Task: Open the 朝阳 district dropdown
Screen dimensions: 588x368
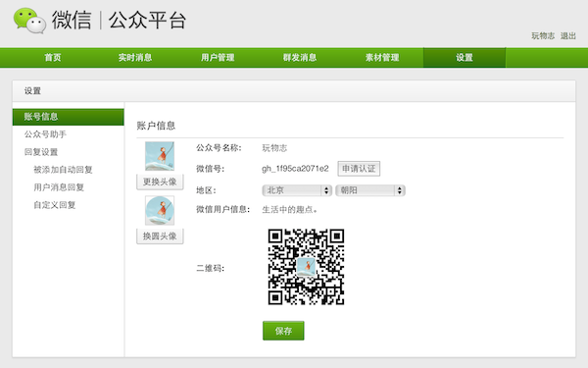Action: (x=370, y=190)
